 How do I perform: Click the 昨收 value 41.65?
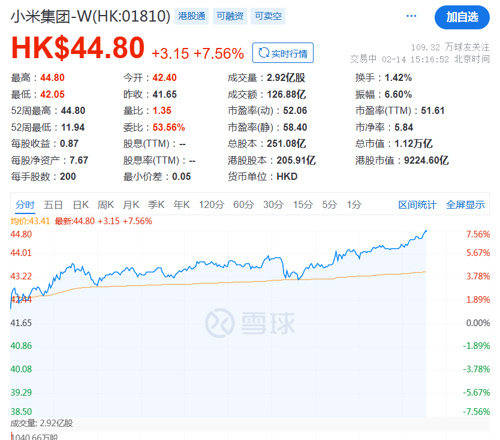[164, 94]
